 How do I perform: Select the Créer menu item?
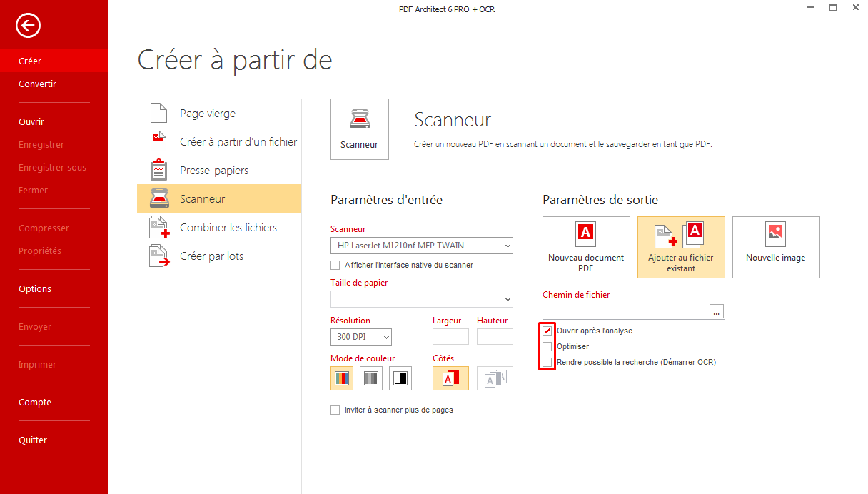(54, 61)
